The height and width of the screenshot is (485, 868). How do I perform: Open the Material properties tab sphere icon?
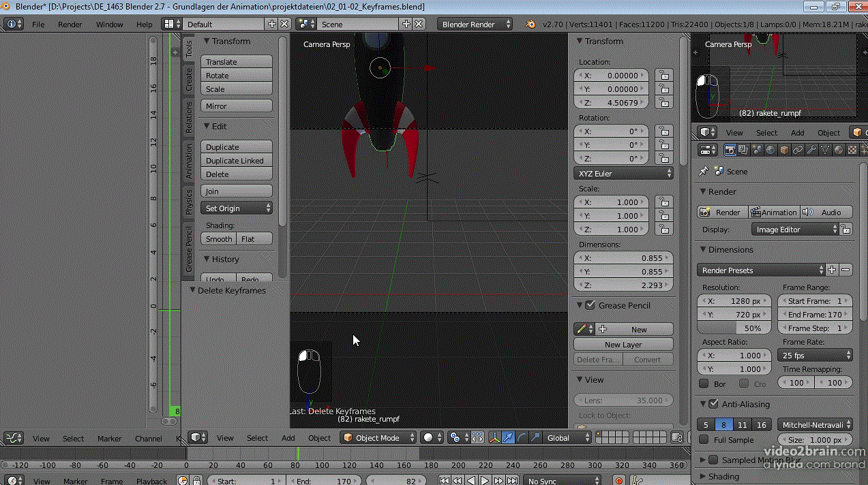(x=839, y=150)
